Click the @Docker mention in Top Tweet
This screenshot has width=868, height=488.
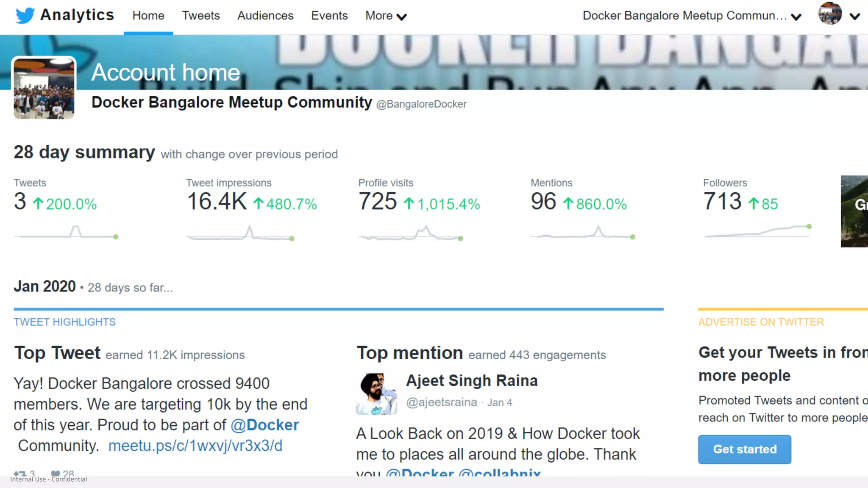click(265, 425)
